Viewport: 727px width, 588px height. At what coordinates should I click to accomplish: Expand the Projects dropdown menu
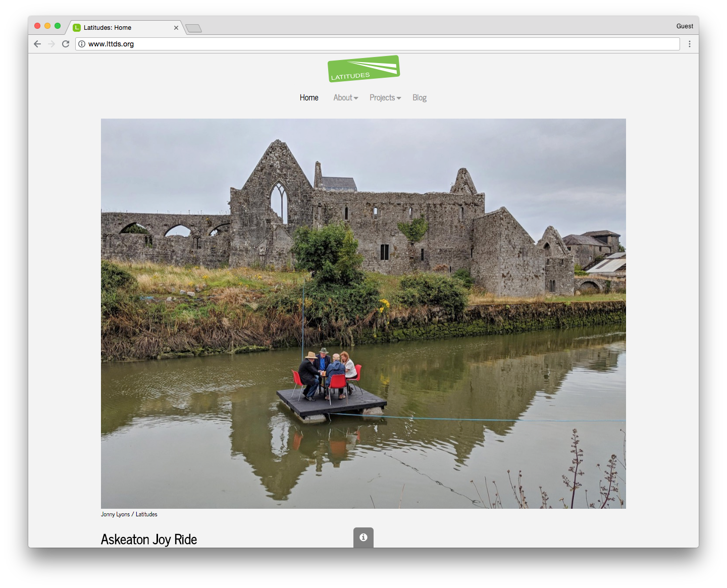pyautogui.click(x=385, y=98)
